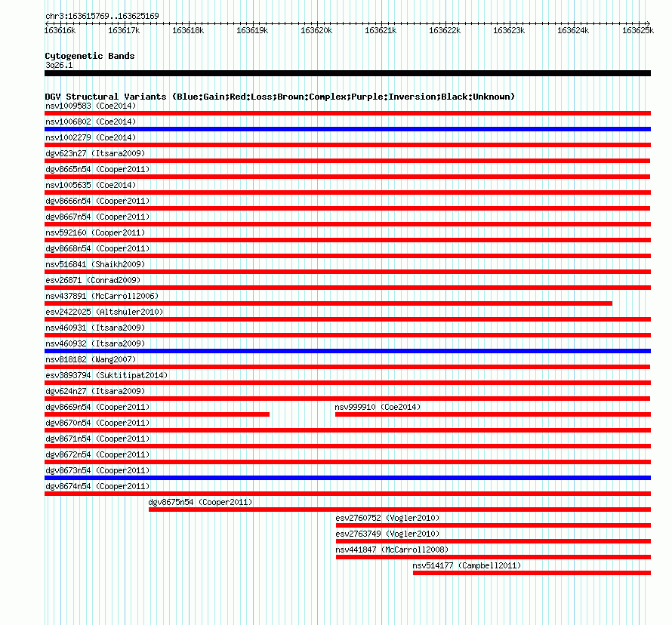This screenshot has width=672, height=625.
Task: Click the nsv516841 (Shaikh2009) label
Action: [95, 264]
